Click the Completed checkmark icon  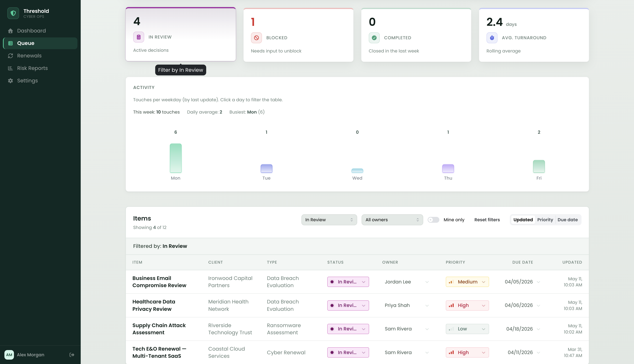coord(374,38)
